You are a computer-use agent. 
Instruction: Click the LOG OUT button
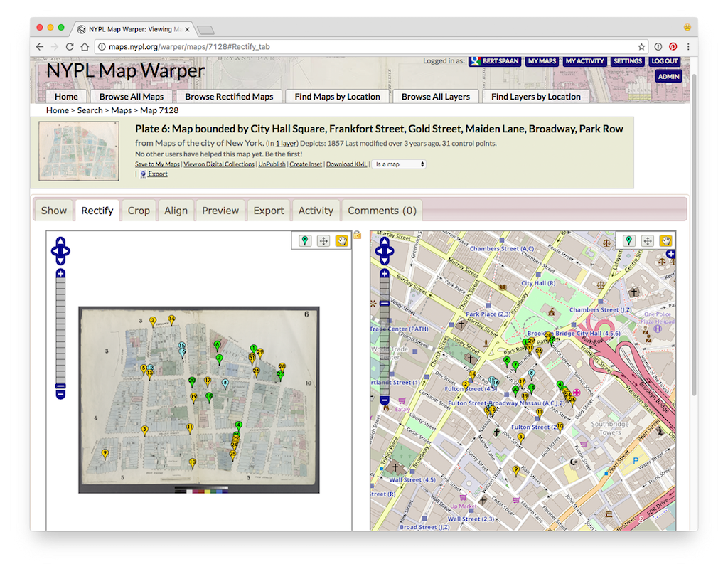tap(665, 61)
